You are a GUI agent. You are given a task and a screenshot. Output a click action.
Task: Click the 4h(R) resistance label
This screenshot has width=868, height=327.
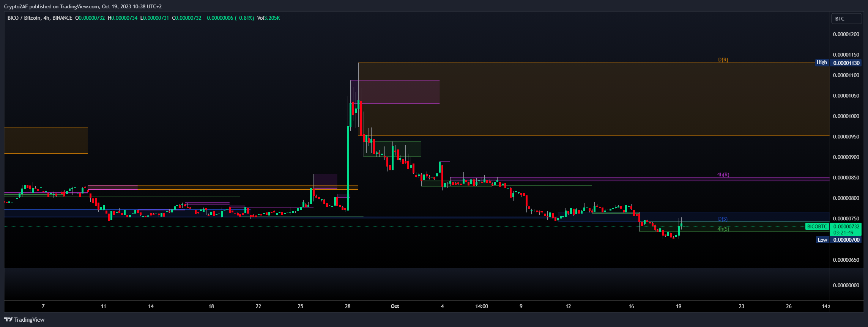pos(723,175)
